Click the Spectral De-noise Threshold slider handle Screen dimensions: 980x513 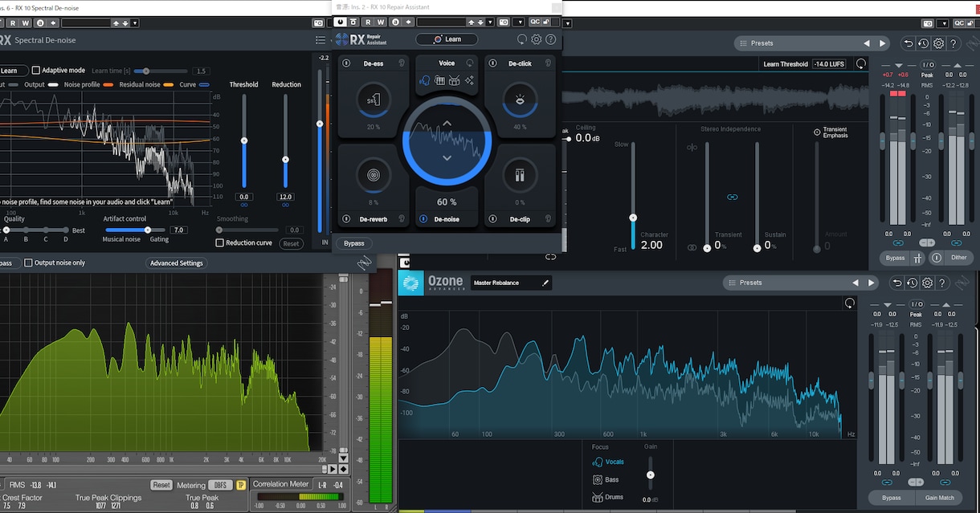[244, 140]
